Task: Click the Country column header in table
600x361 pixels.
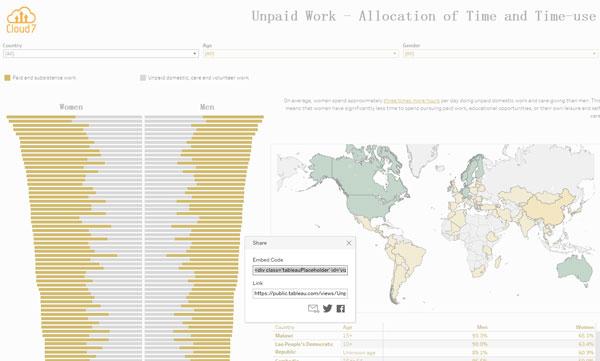Action: (x=284, y=327)
